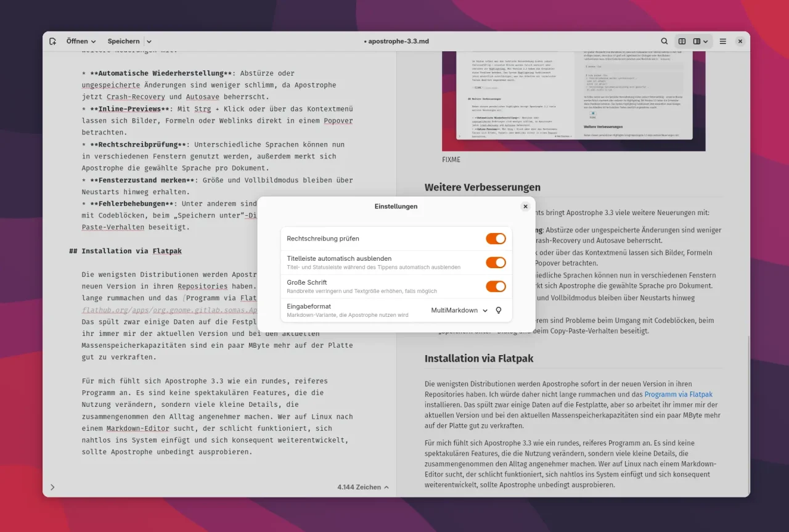Open the Programm via Flatpak link
This screenshot has width=789, height=532.
click(679, 394)
